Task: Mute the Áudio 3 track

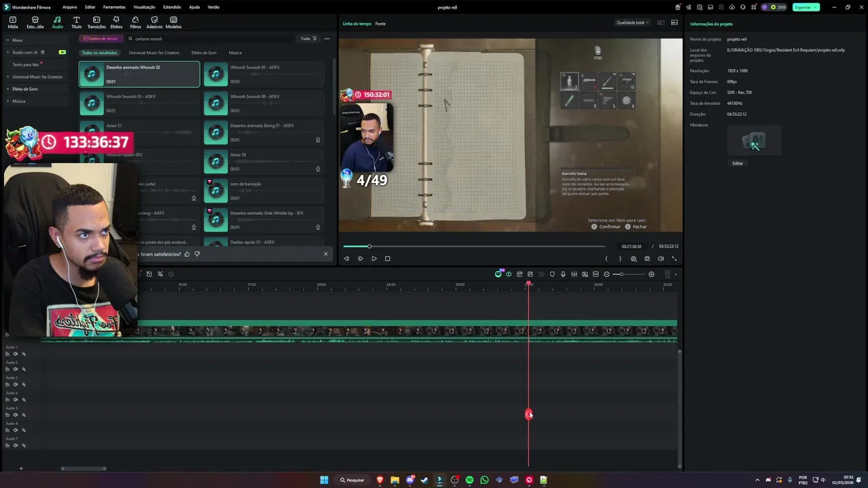Action: tap(16, 384)
